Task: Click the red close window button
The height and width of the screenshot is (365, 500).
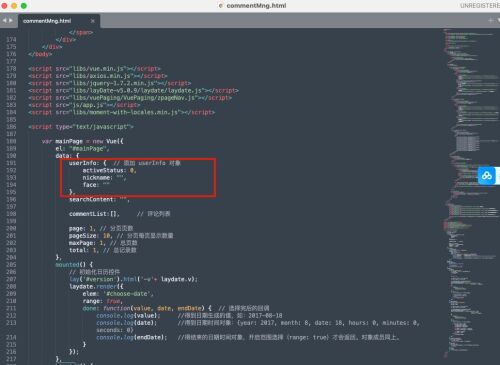Action: [x=4, y=6]
